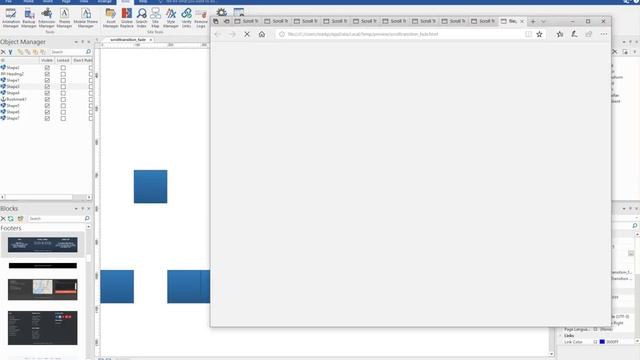Stop loading the browser page
Viewport: 640px width, 360px height.
click(247, 34)
